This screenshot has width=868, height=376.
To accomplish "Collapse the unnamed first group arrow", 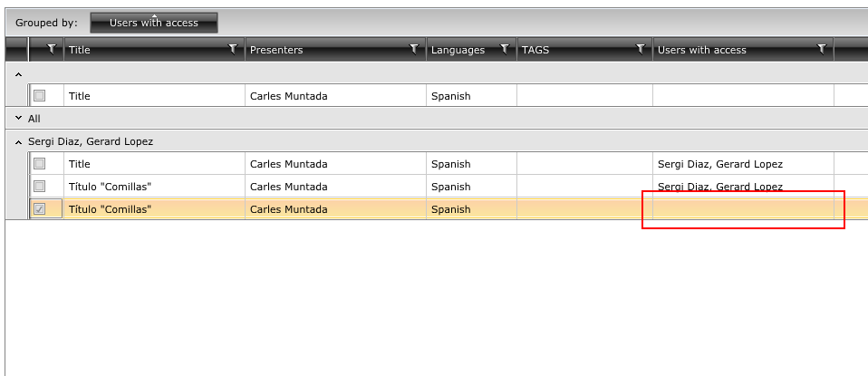I will tap(19, 73).
